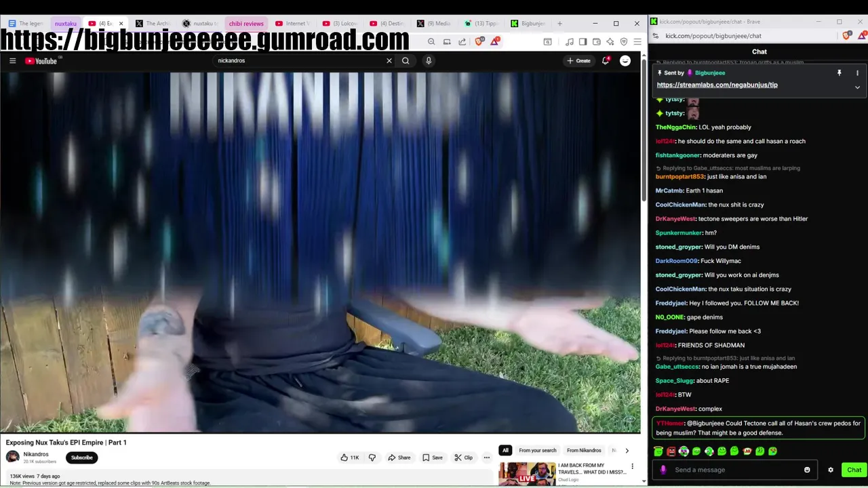Screen dimensions: 868x488
Task: Show more chips with right chevron
Action: click(x=627, y=450)
